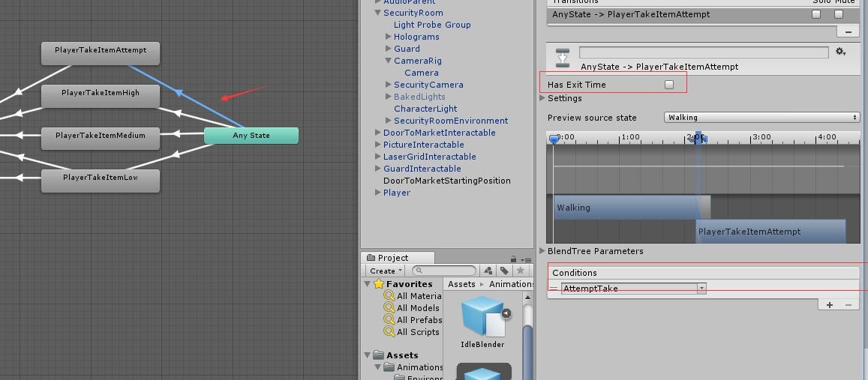The image size is (868, 380).
Task: Focus the Project panel search field
Action: click(444, 271)
